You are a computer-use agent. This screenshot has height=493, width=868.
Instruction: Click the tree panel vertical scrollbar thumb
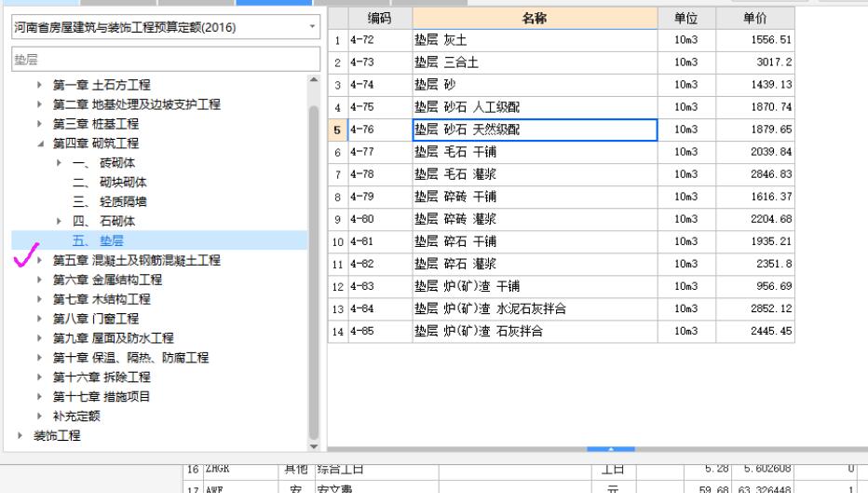[x=314, y=271]
